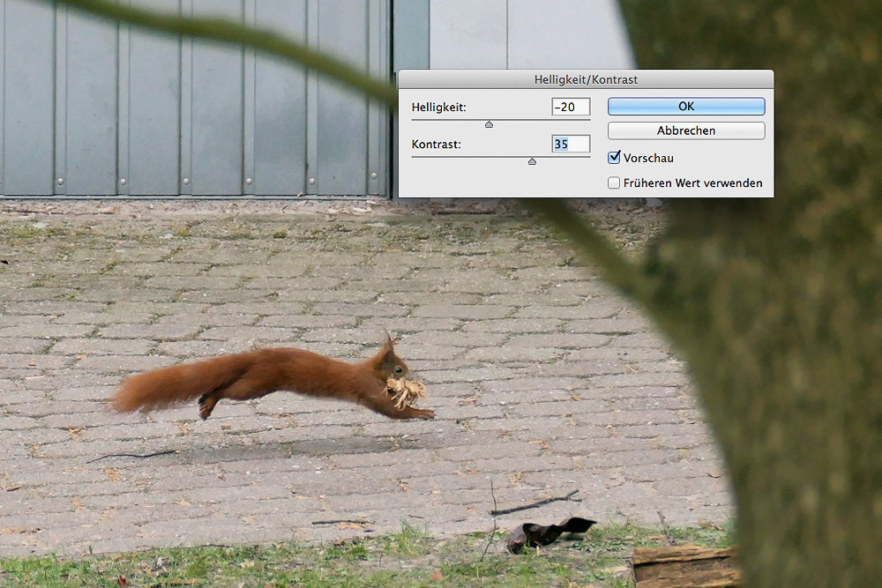
Task: Click the gray metal garage door
Action: (x=194, y=97)
